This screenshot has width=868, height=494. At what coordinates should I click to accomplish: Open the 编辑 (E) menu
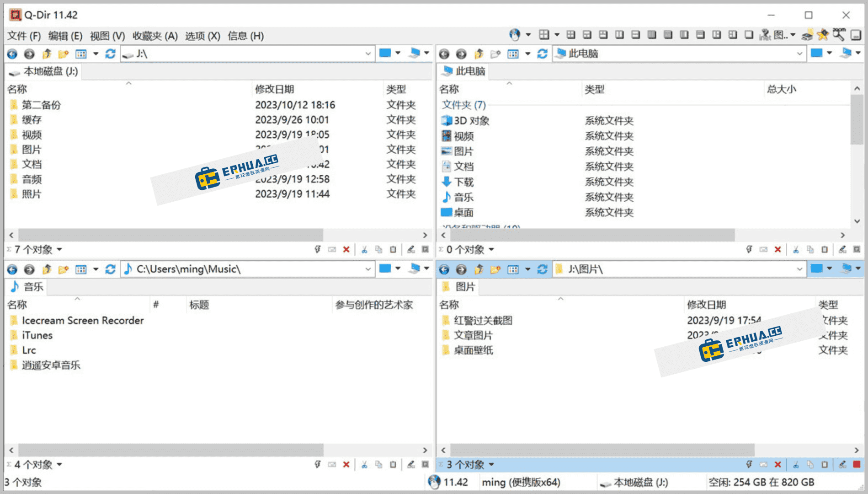(x=65, y=36)
